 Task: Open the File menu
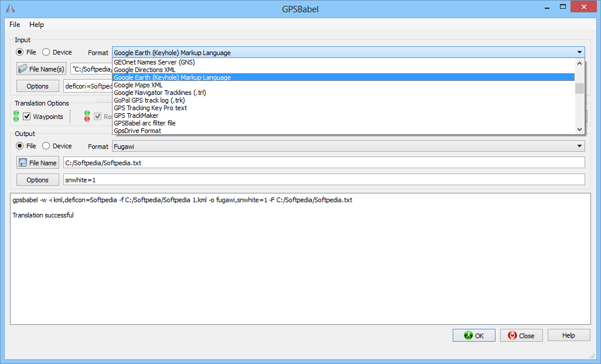[15, 25]
